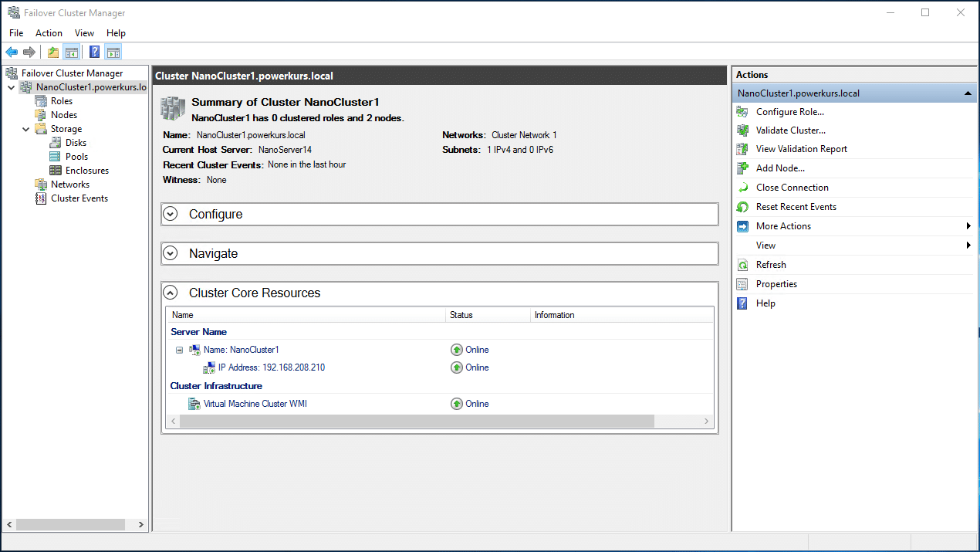This screenshot has width=980, height=552.
Task: Click the More Actions arrow icon
Action: [742, 226]
